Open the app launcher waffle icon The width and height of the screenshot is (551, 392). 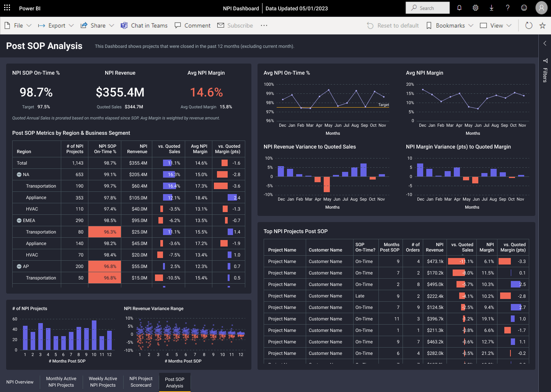click(7, 8)
